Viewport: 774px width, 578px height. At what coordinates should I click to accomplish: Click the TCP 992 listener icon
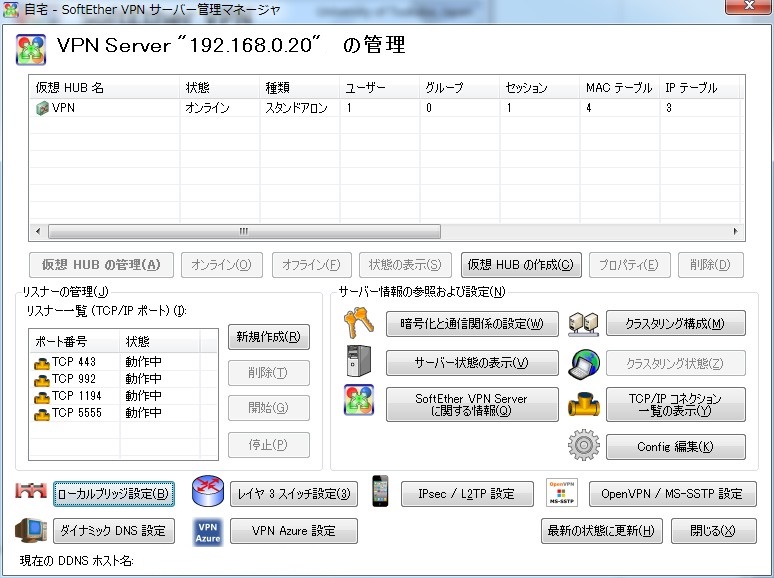coord(42,380)
